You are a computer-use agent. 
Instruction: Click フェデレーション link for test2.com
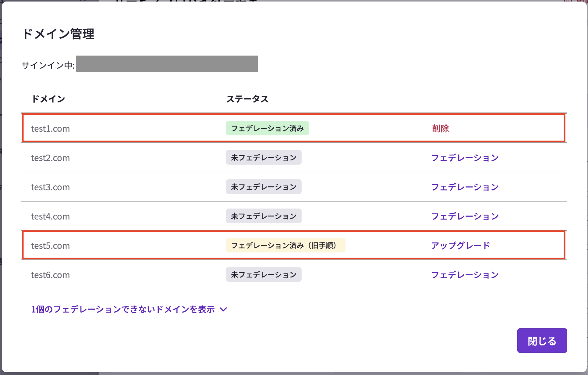tap(465, 158)
